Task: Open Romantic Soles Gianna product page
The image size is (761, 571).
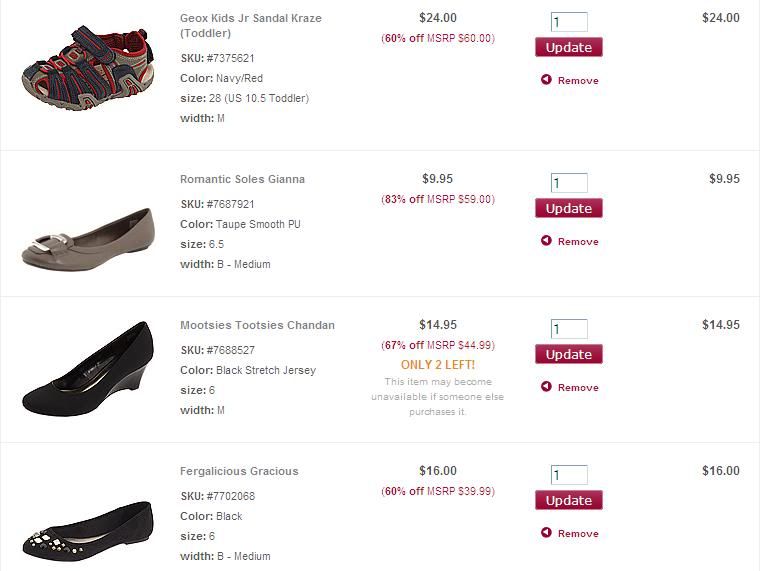Action: coord(242,179)
